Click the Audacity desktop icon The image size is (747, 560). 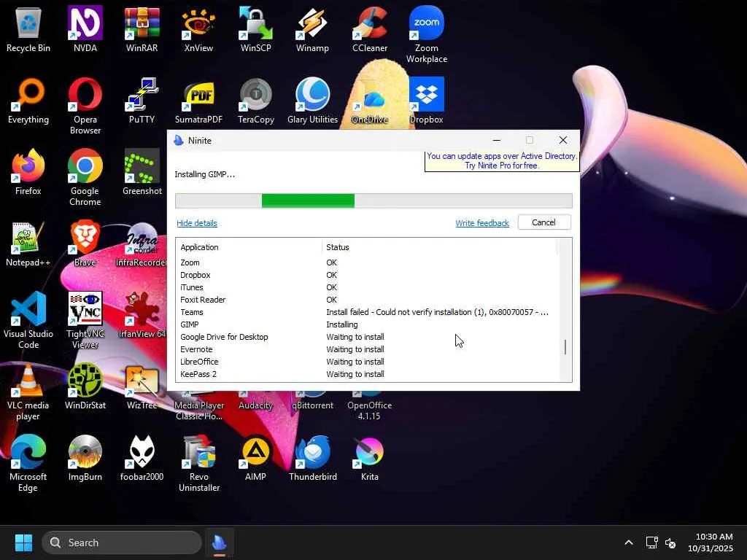(256, 402)
